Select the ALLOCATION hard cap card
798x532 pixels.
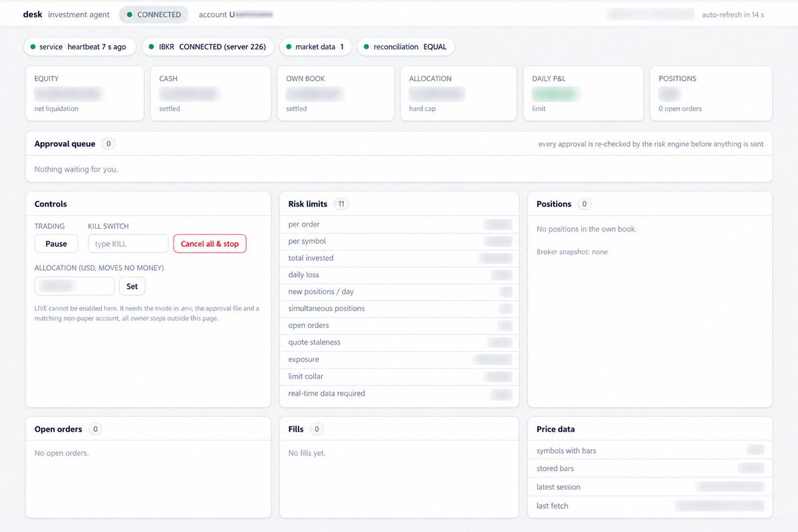point(459,93)
